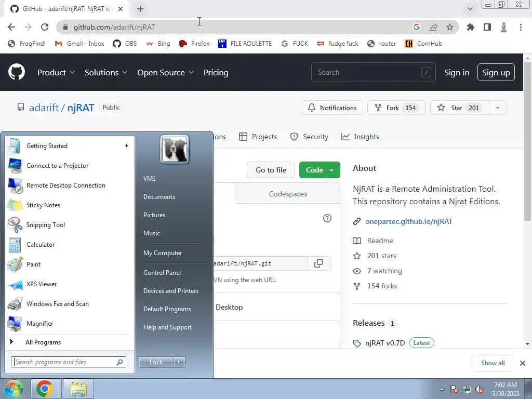Screen dimensions: 532x399
Task: Click the help question mark icon in clone panel
Action: tap(327, 218)
